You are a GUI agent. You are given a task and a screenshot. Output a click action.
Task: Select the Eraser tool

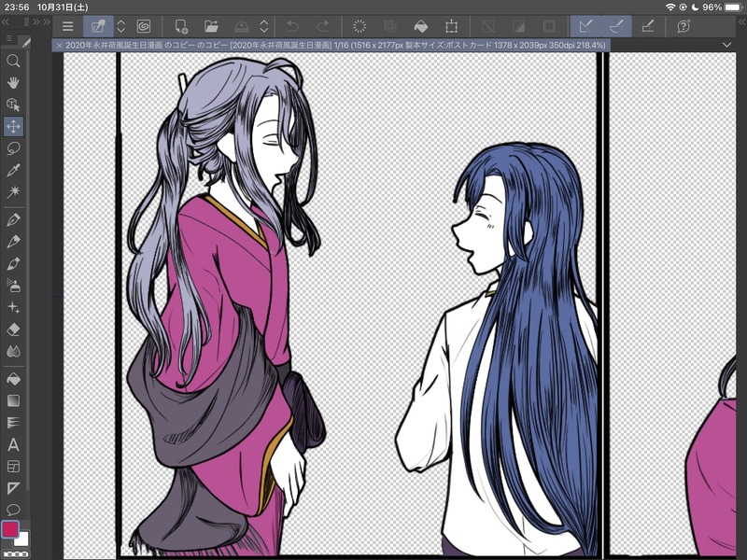13,329
